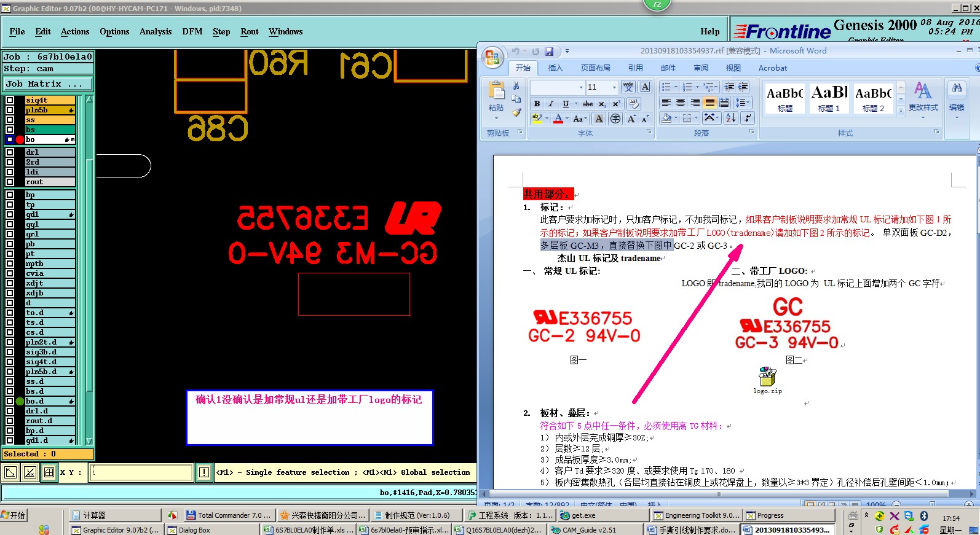This screenshot has height=535, width=980.
Task: Click the exclamation icon in status bar
Action: (x=204, y=472)
